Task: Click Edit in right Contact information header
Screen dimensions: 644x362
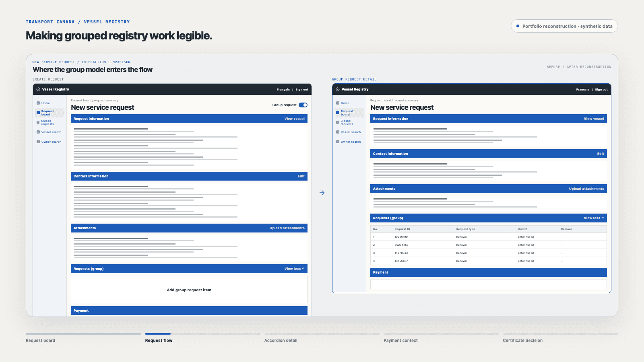Action: pyautogui.click(x=601, y=154)
